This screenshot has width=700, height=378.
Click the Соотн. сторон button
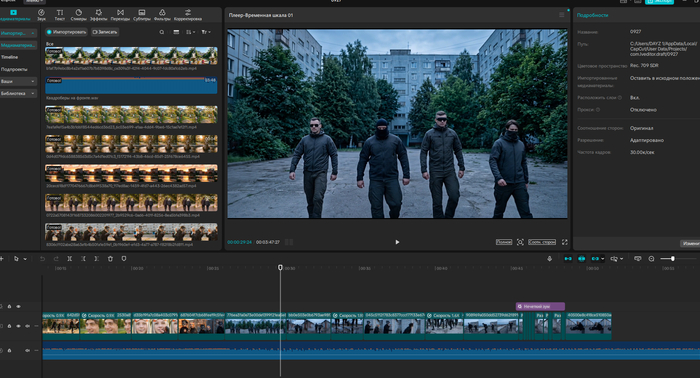point(542,242)
